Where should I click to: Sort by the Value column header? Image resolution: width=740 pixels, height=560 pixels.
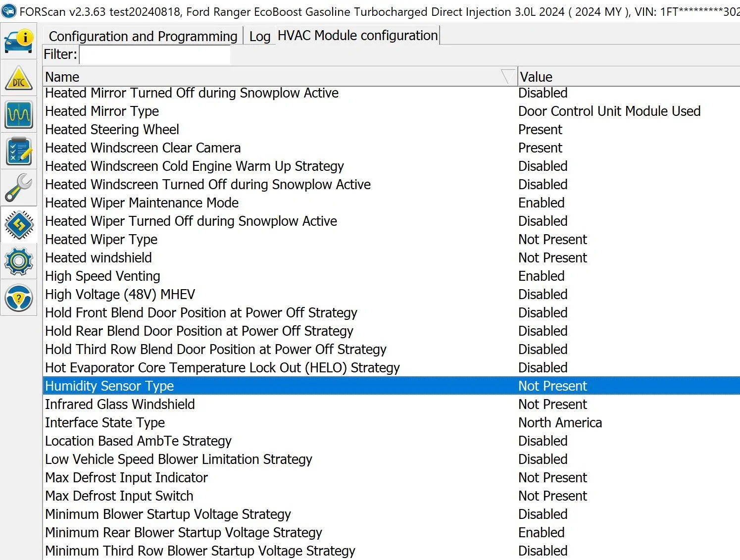pos(629,77)
